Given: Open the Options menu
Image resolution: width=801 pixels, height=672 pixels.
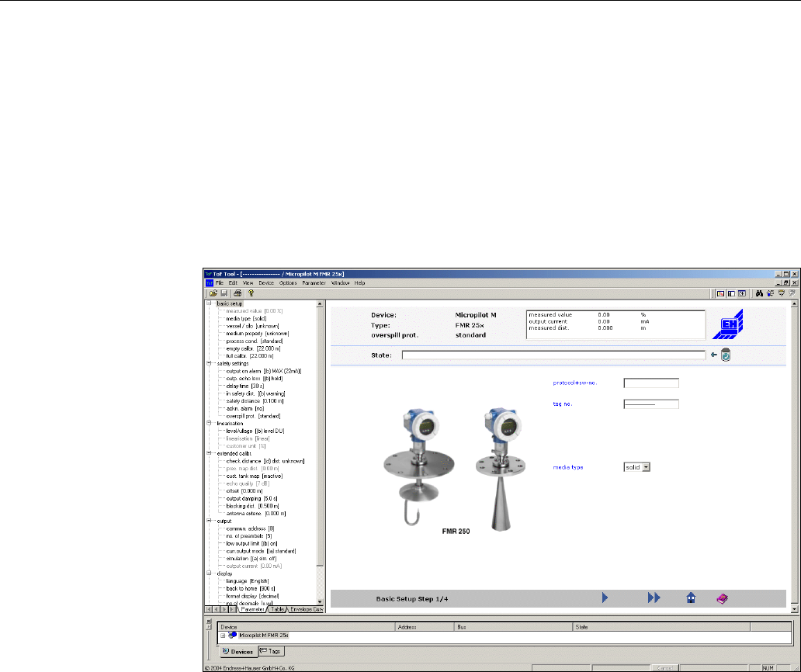Looking at the screenshot, I should 288,283.
